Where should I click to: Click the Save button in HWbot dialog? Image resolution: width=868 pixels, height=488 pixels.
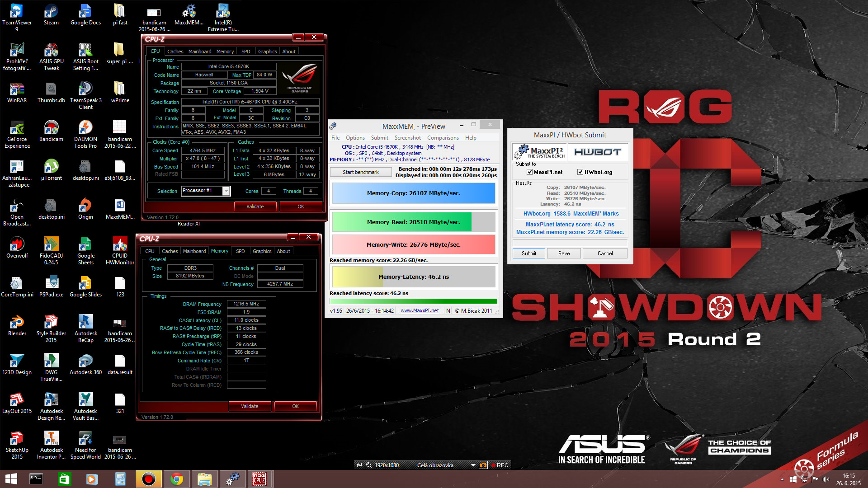pos(564,253)
